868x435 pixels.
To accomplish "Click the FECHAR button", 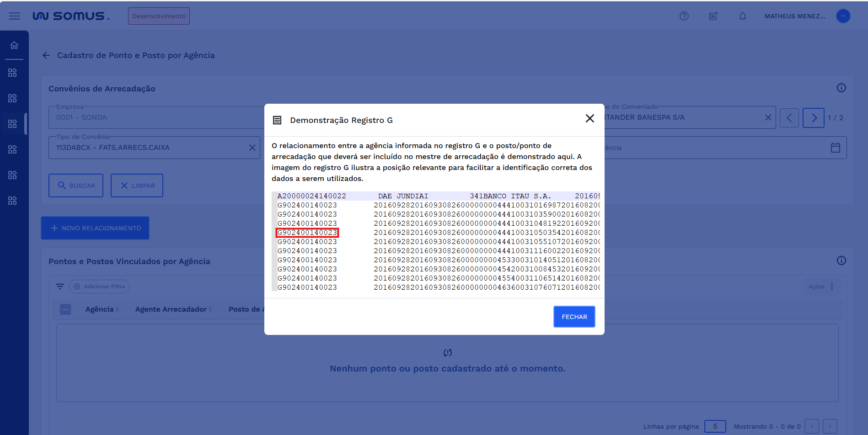I will click(574, 317).
